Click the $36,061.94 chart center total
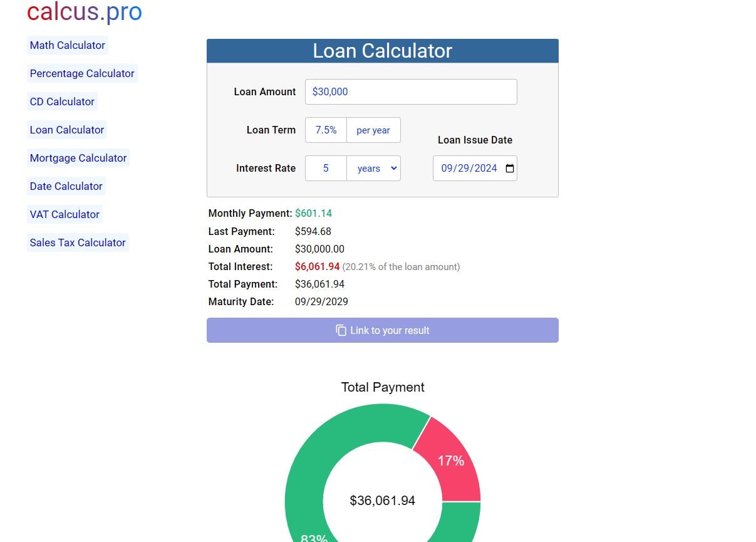756x542 pixels. [383, 501]
